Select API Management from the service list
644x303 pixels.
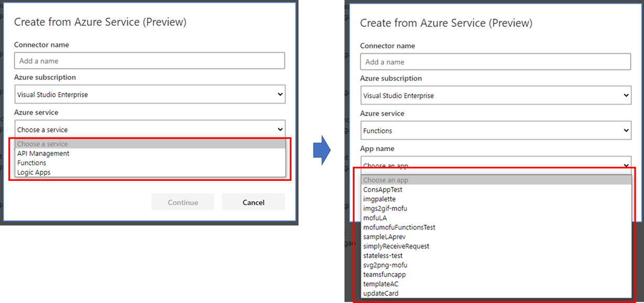tap(151, 154)
